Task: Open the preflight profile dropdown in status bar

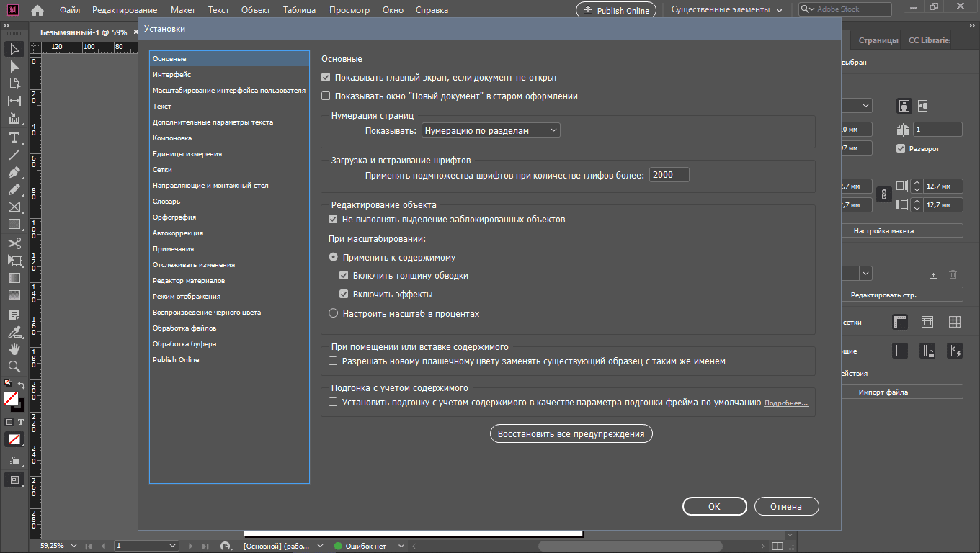Action: [321, 546]
